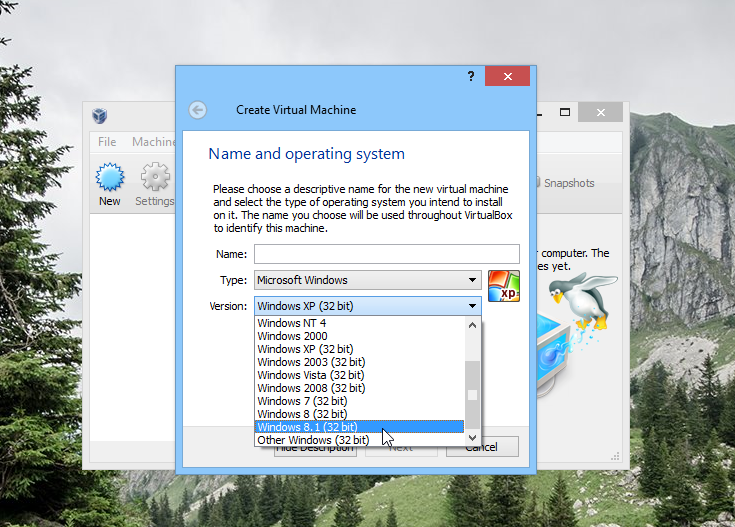Choose Windows 2003 (32 bit) from list
Screen dimensions: 735x527
[x=360, y=362]
